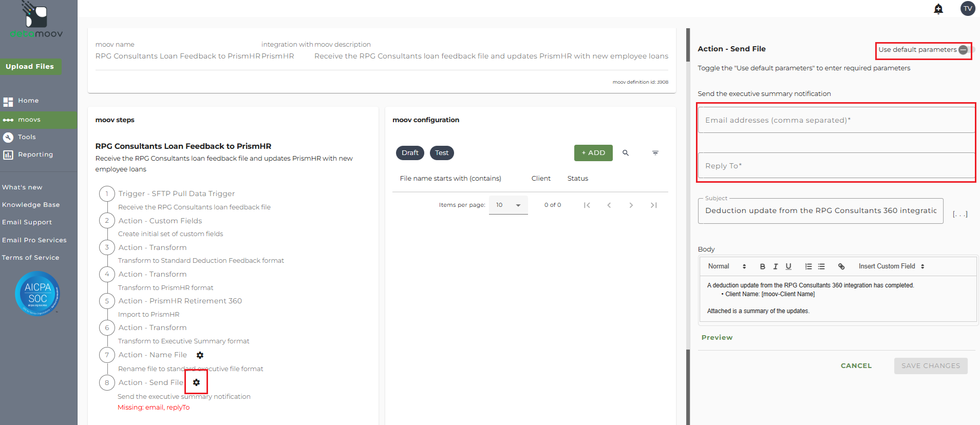Click 'Transform to Executive Summary format' text
The width and height of the screenshot is (980, 425).
point(183,341)
